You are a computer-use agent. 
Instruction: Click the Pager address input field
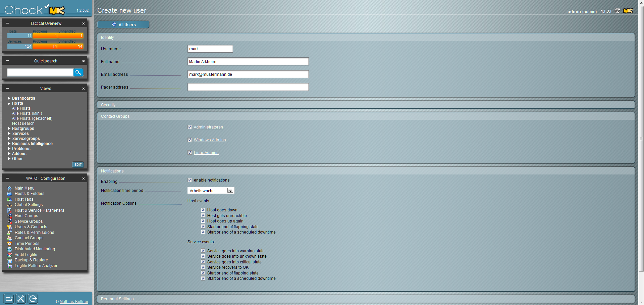(x=248, y=87)
